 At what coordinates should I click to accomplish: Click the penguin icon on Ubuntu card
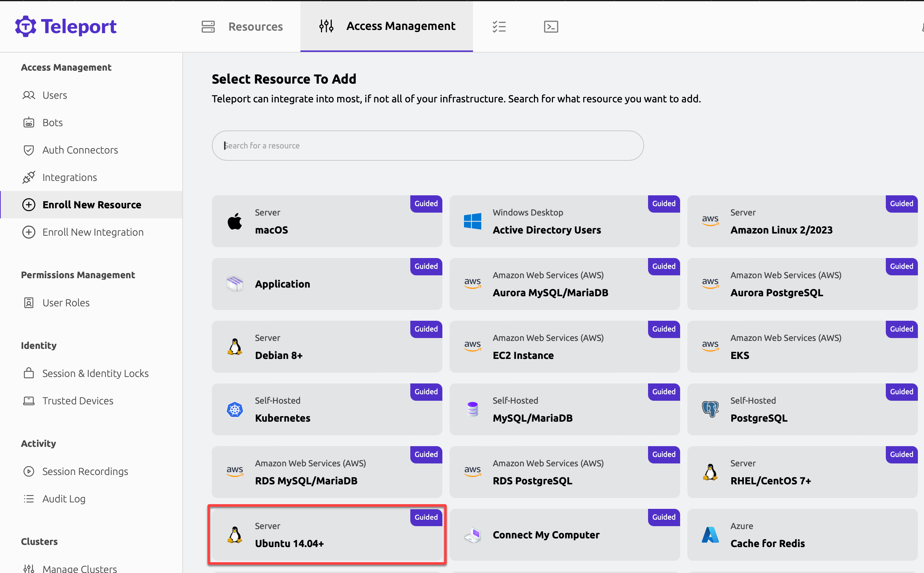click(235, 535)
